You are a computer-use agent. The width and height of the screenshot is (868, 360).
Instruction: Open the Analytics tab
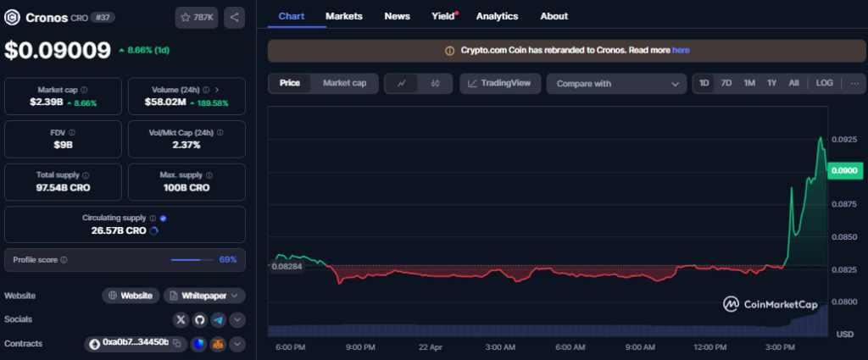497,16
